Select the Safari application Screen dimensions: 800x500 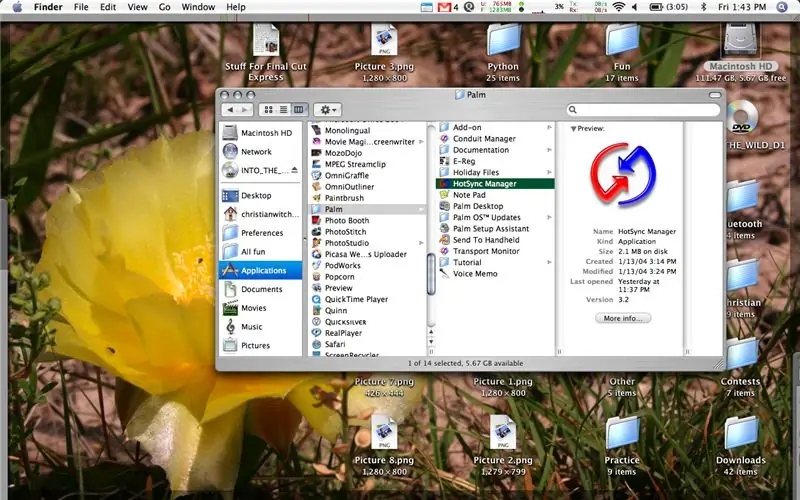335,344
